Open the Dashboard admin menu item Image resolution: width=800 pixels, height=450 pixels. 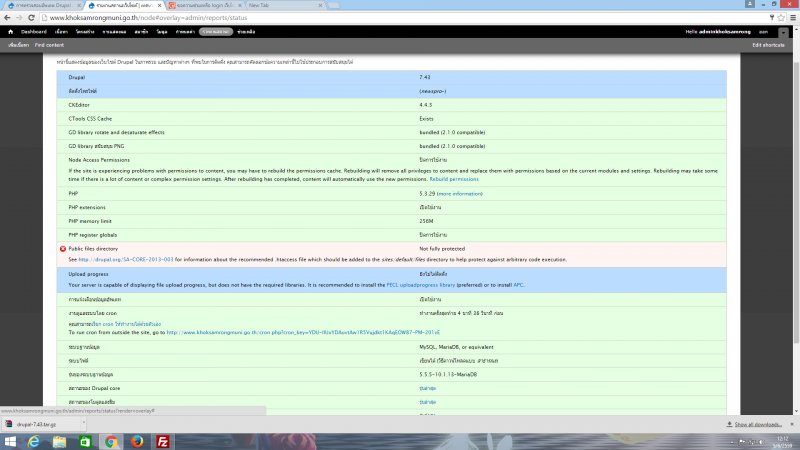[34, 32]
